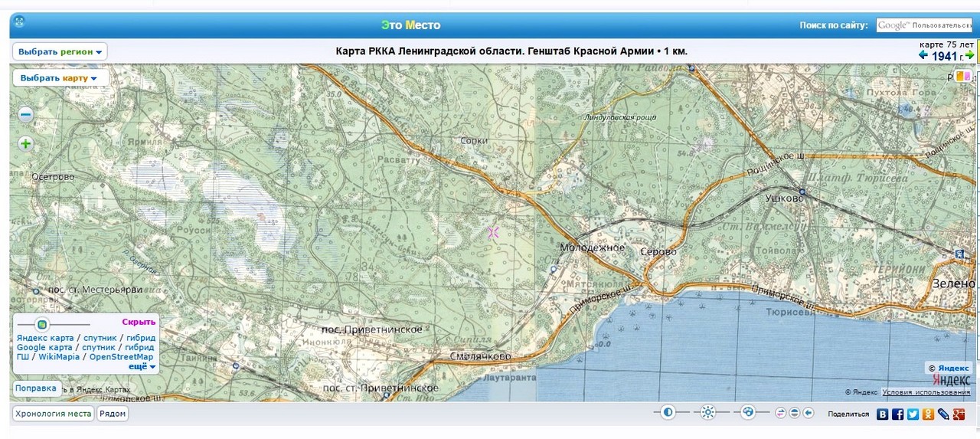Open the Выбрать регион dropdown
The image size is (980, 439).
(60, 52)
